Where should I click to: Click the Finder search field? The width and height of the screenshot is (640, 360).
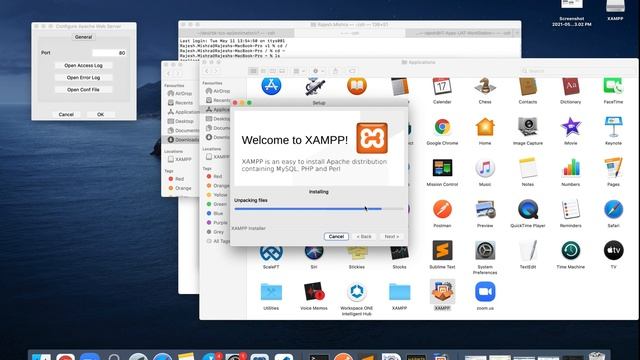pyautogui.click(x=576, y=71)
